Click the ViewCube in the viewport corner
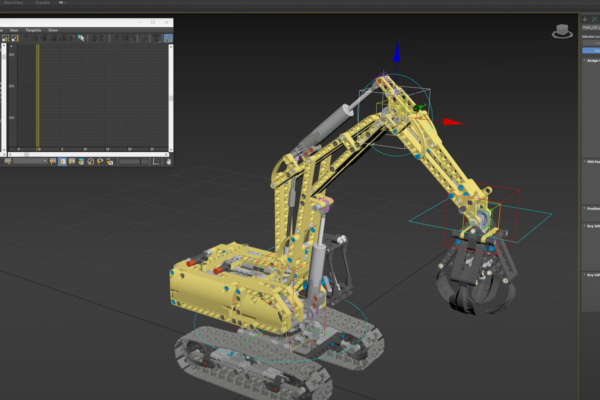The width and height of the screenshot is (600, 400). point(562,31)
